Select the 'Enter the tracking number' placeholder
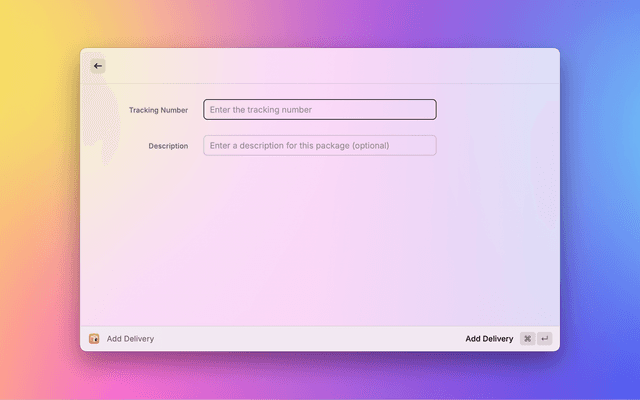640x400 pixels. [260, 110]
